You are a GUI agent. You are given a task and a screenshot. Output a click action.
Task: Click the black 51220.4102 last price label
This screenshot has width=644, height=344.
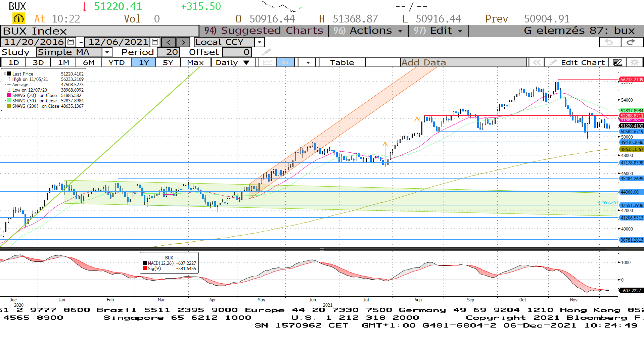(631, 126)
